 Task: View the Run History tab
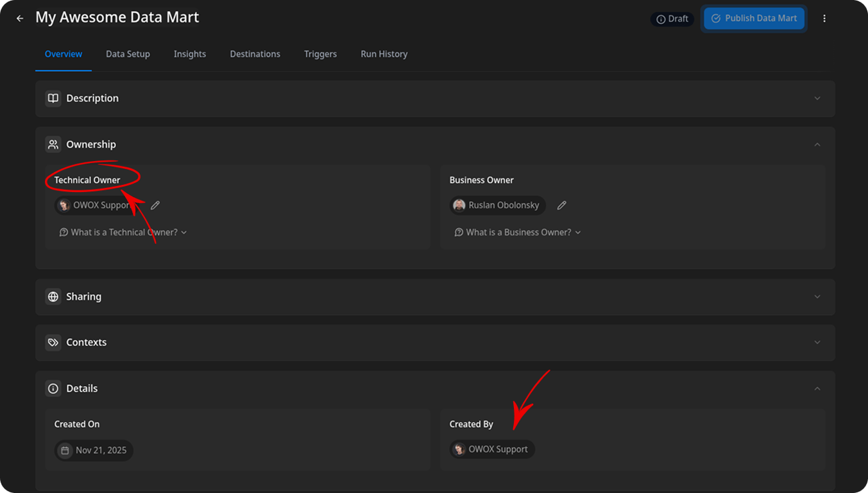coord(384,54)
